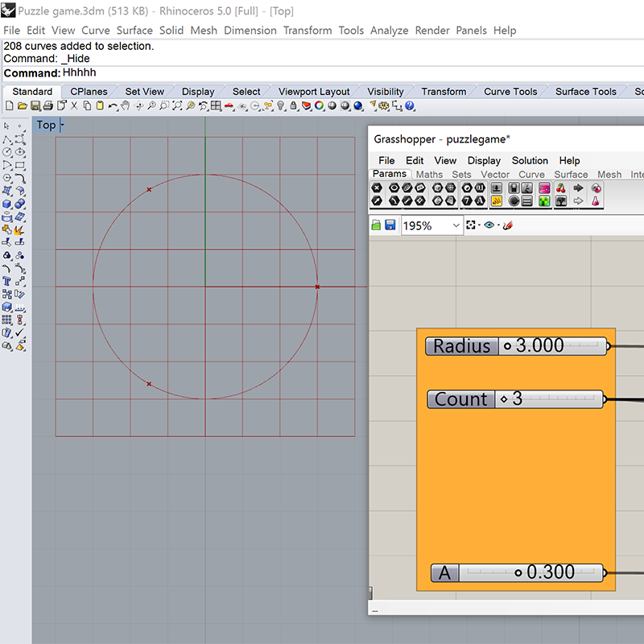
Task: Click the Count slider grip at 3
Action: 504,399
